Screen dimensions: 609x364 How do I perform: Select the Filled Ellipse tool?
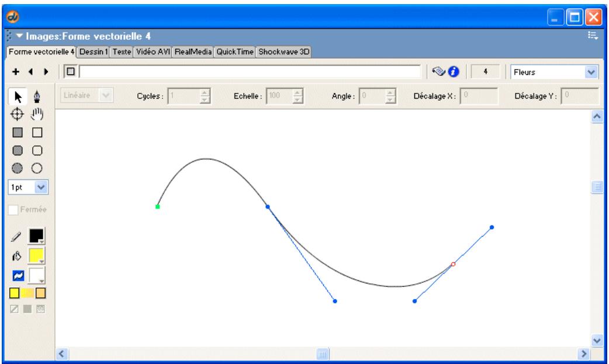pos(17,168)
